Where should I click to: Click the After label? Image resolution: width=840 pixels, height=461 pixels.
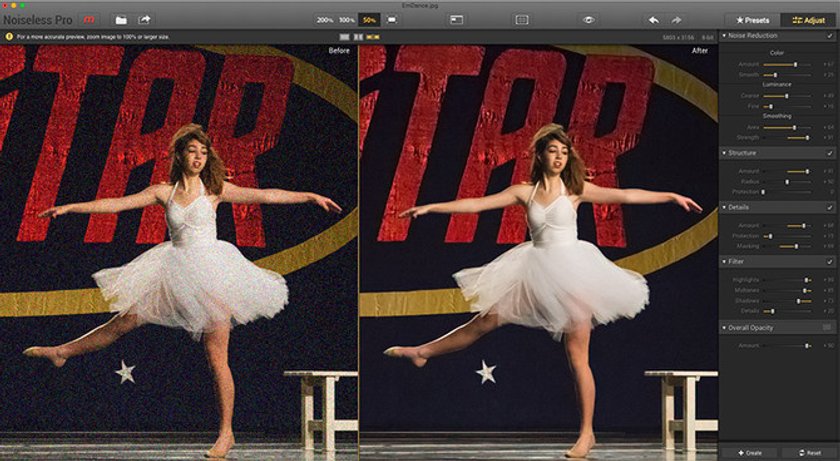[x=700, y=51]
